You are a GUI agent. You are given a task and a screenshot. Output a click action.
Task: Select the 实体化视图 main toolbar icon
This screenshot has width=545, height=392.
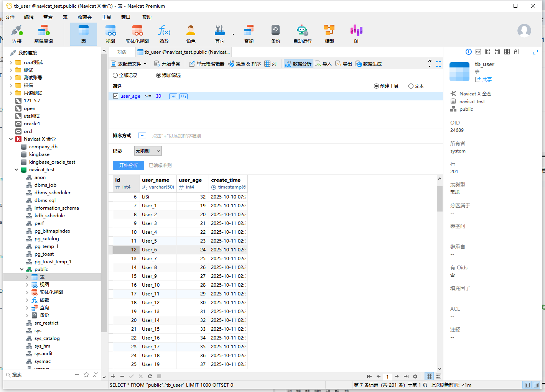click(137, 34)
